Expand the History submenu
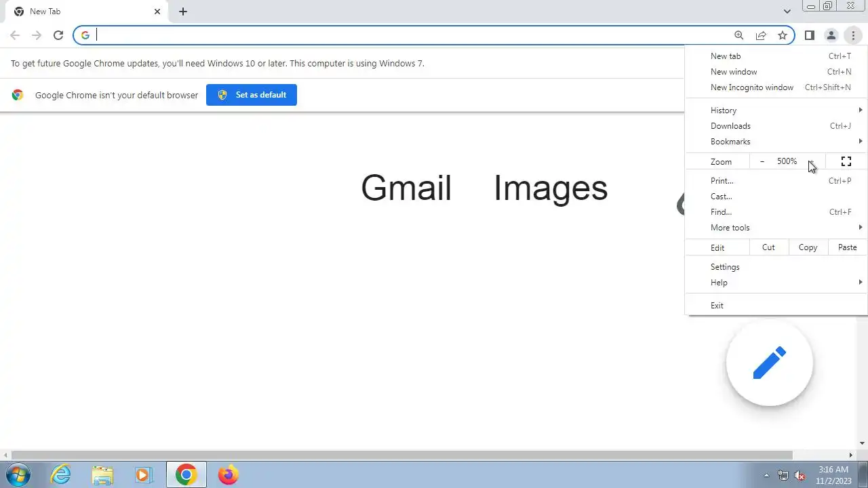The height and width of the screenshot is (488, 868). pyautogui.click(x=776, y=110)
